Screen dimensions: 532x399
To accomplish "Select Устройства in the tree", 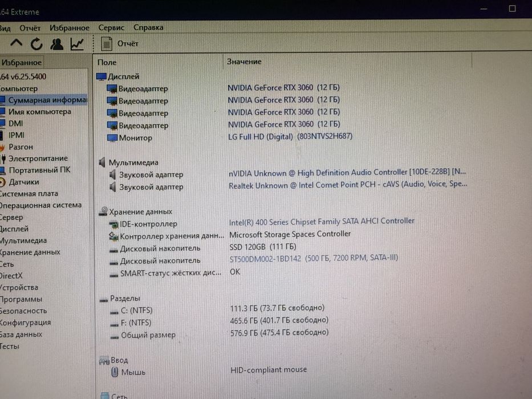I will pyautogui.click(x=19, y=287).
